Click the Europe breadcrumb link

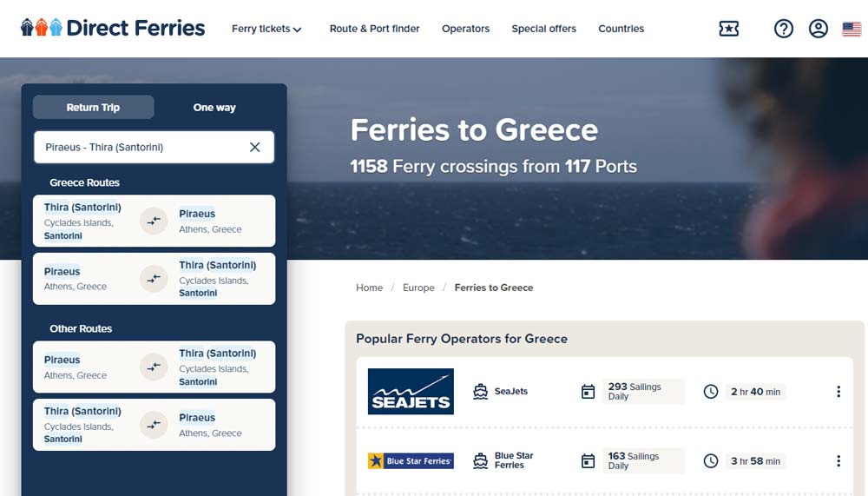[418, 288]
